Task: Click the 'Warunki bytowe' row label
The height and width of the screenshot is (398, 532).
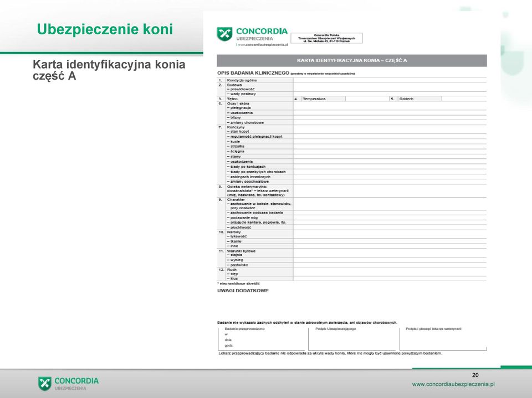Action: coord(241,251)
